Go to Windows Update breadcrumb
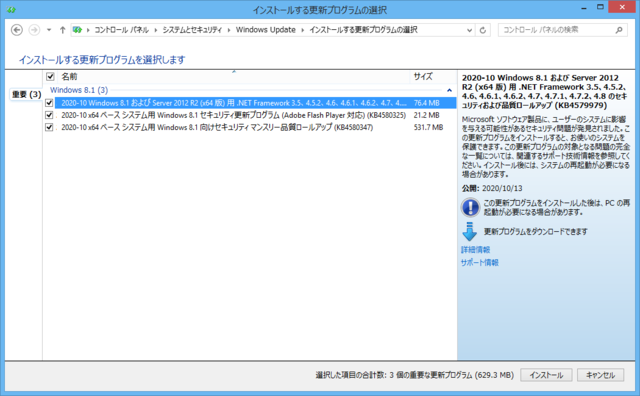Image resolution: width=640 pixels, height=396 pixels. pyautogui.click(x=266, y=30)
